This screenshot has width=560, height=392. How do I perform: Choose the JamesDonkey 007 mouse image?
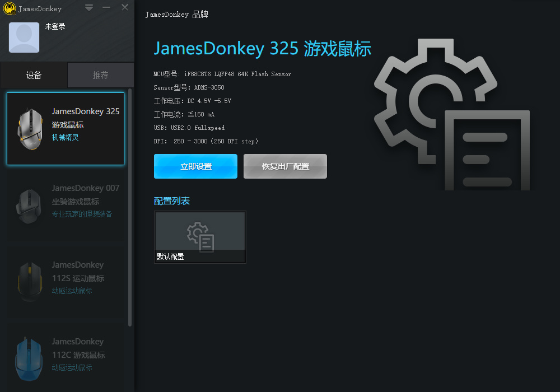[28, 206]
